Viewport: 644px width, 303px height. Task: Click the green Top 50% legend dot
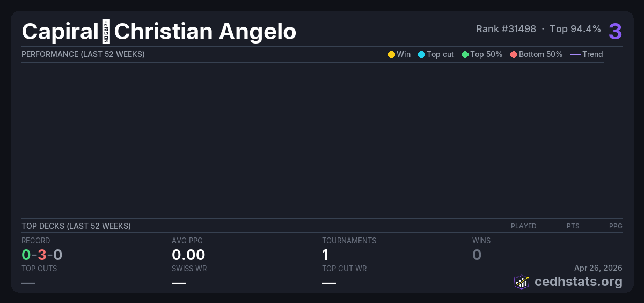[465, 54]
